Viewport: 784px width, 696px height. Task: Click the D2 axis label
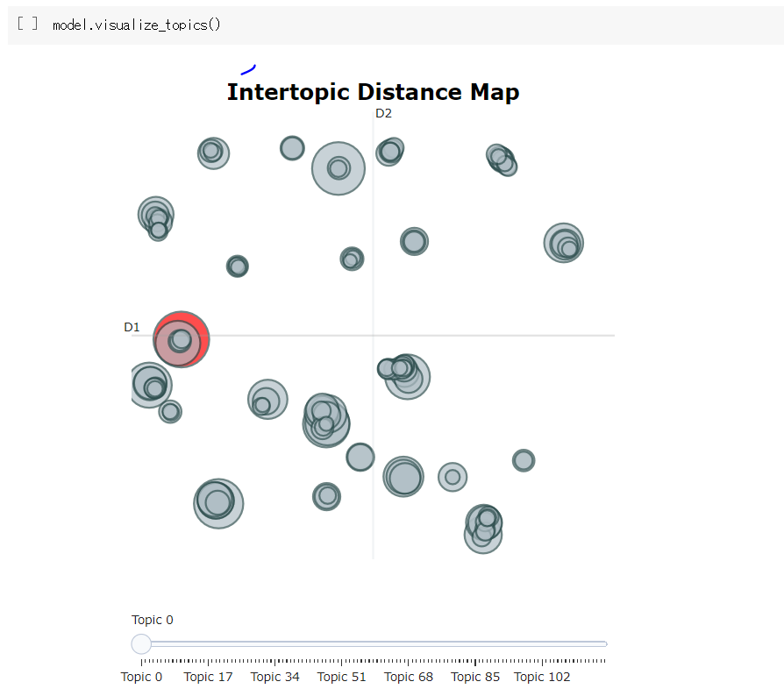(x=383, y=113)
